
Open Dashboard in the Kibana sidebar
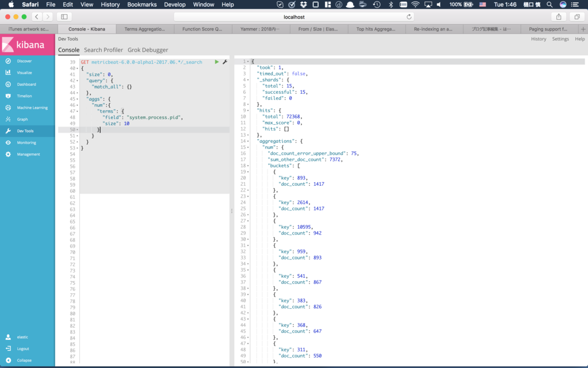(x=28, y=84)
